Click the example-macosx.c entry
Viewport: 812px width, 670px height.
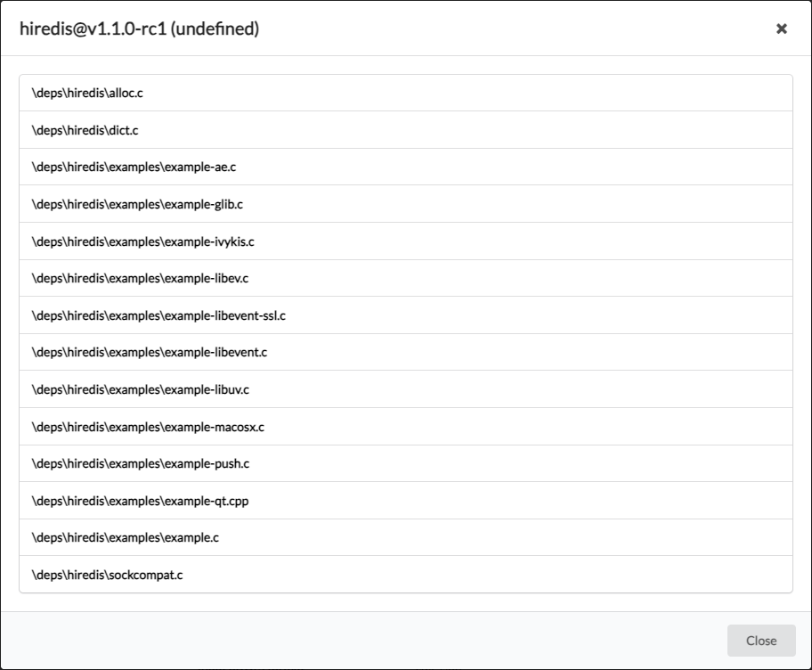point(148,427)
